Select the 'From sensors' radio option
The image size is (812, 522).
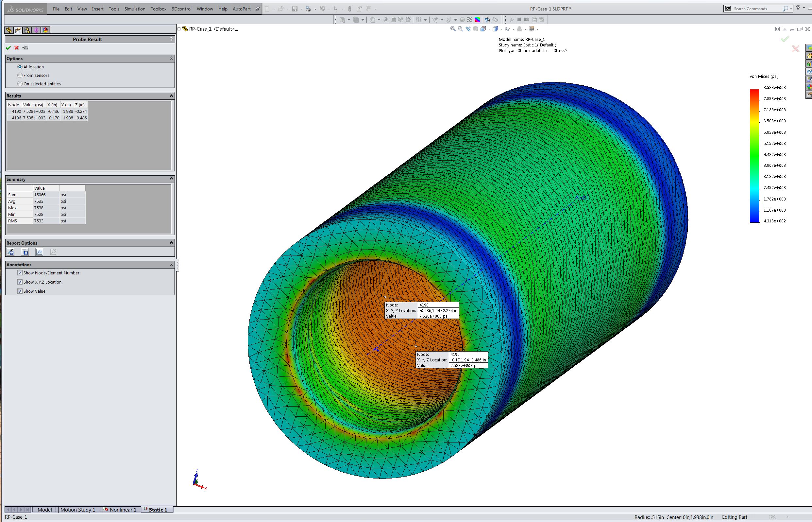(20, 75)
